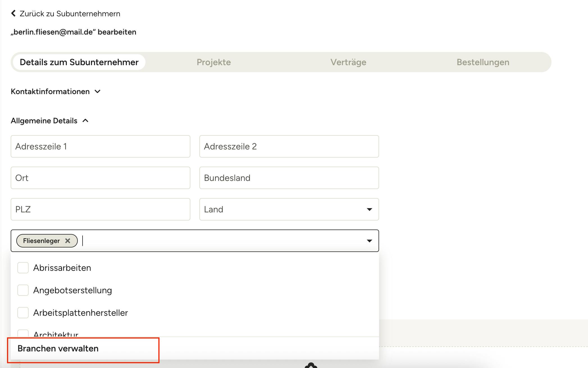588x368 pixels.
Task: Click into the Ort field
Action: [101, 178]
